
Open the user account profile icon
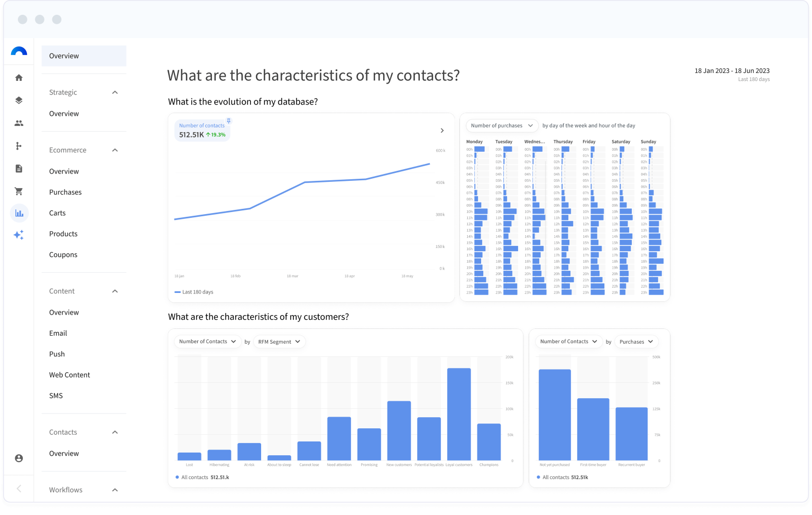click(x=19, y=458)
